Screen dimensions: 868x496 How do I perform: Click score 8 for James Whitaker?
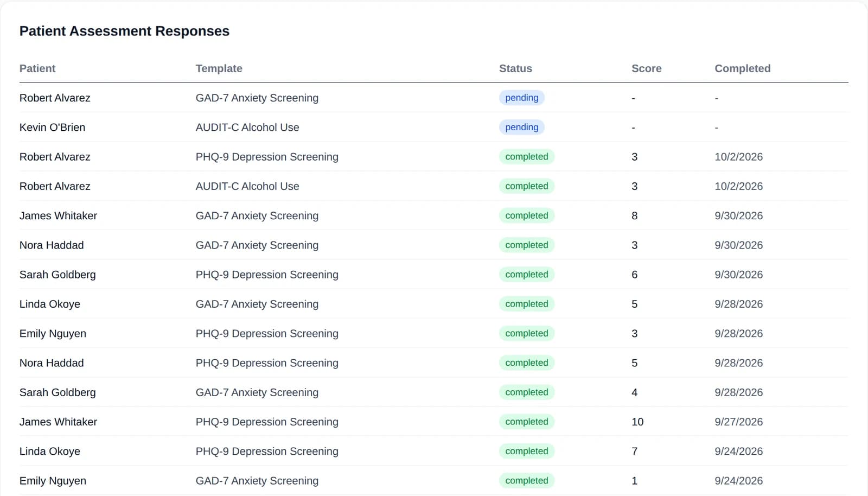[635, 215]
